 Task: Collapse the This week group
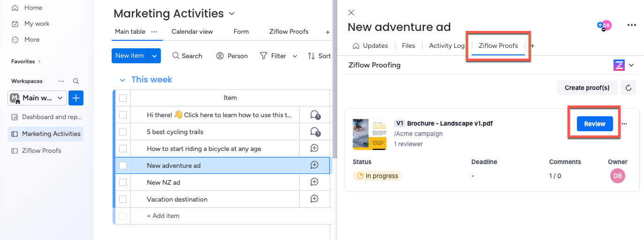pyautogui.click(x=122, y=80)
